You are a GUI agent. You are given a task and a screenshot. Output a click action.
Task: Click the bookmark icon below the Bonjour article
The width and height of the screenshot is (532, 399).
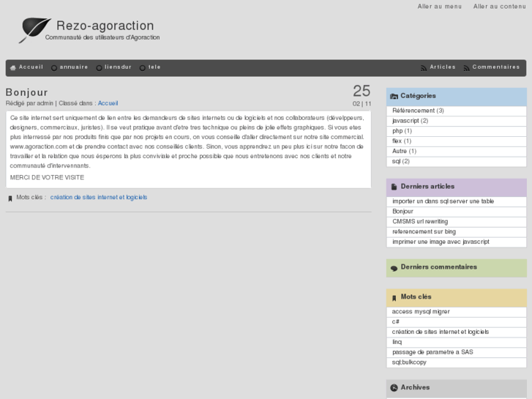point(10,198)
